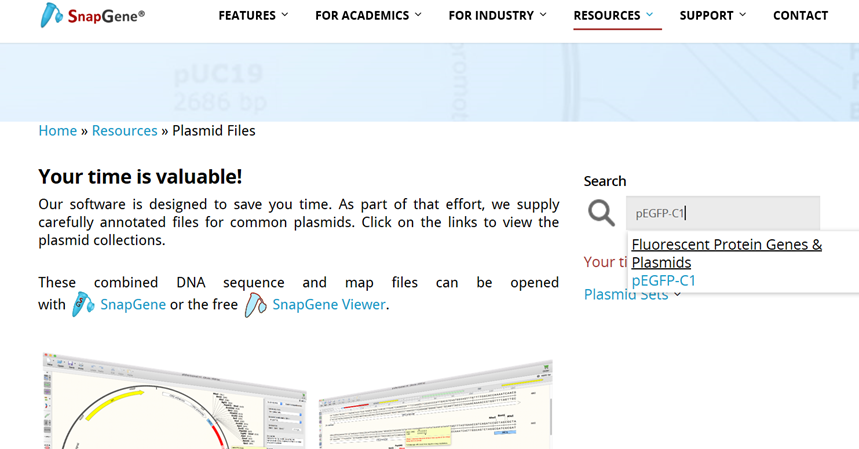Click the sequence view screenshot on right

click(x=436, y=405)
